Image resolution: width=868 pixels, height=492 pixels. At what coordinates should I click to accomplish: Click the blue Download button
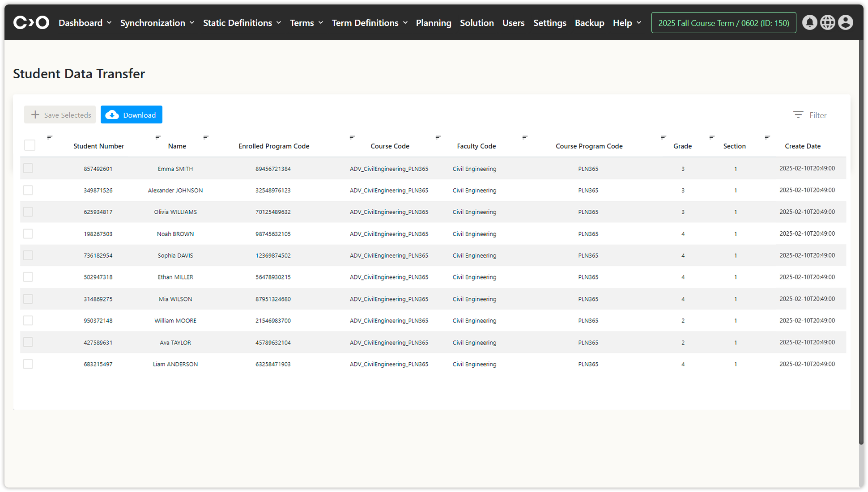(x=132, y=115)
